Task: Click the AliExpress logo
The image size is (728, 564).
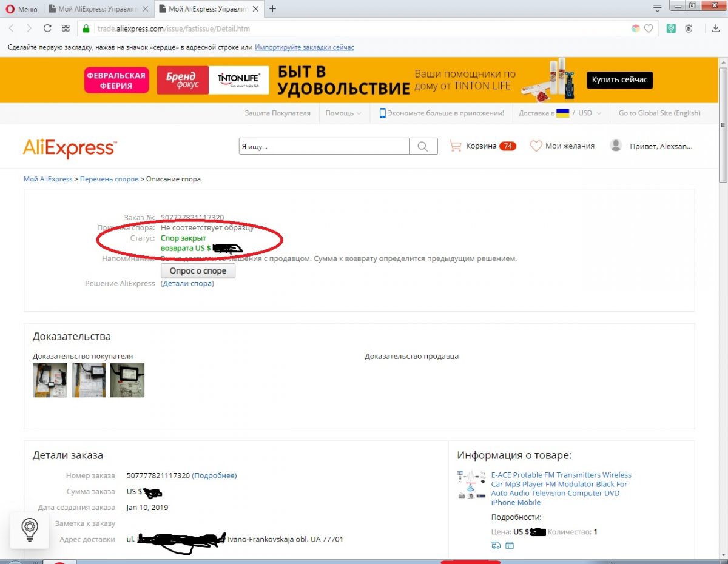Action: click(70, 147)
